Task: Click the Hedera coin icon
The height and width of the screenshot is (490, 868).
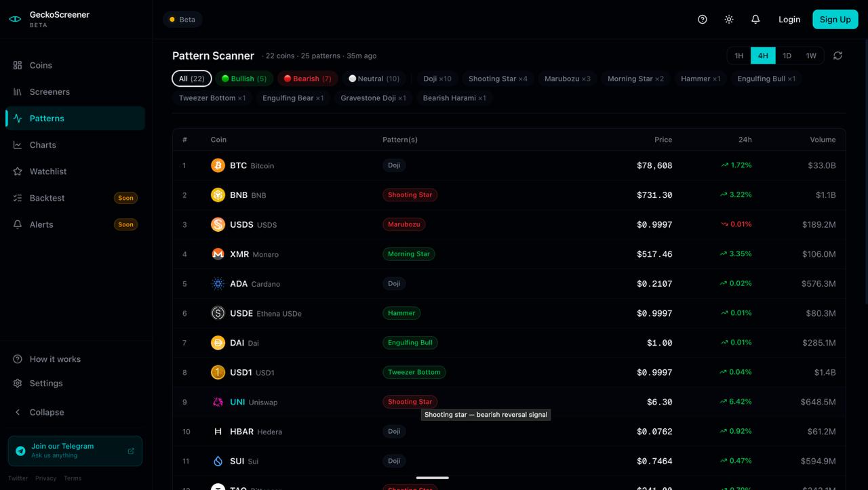Action: point(218,432)
